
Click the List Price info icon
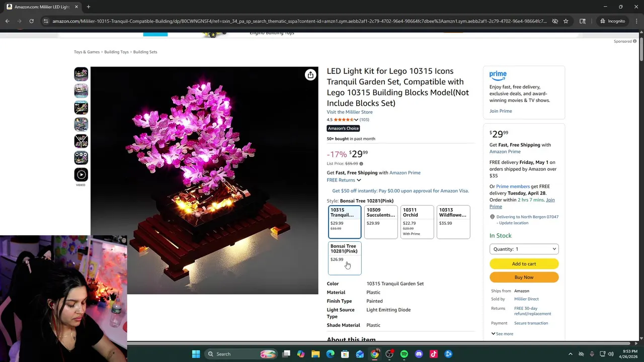click(x=361, y=164)
